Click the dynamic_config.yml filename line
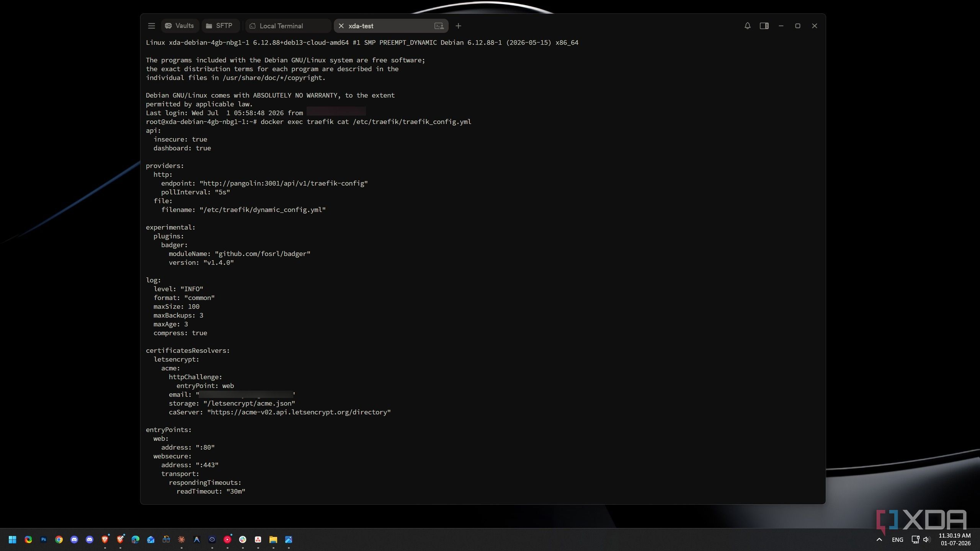 243,210
